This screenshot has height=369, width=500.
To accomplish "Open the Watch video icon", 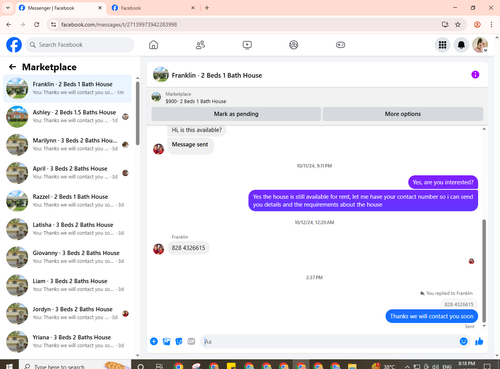I will click(247, 45).
